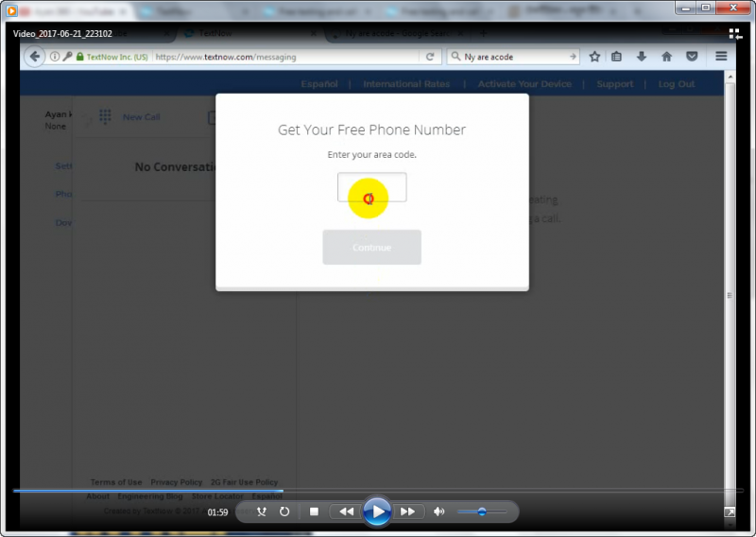This screenshot has height=537, width=756.
Task: Stop video playback
Action: coord(314,511)
